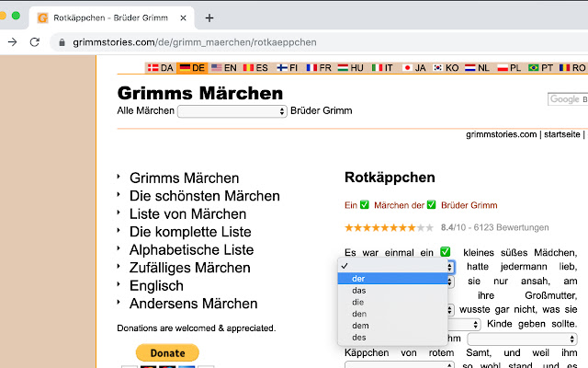The height and width of the screenshot is (368, 588).
Task: Choose the Finnish FI flag
Action: pyautogui.click(x=287, y=68)
